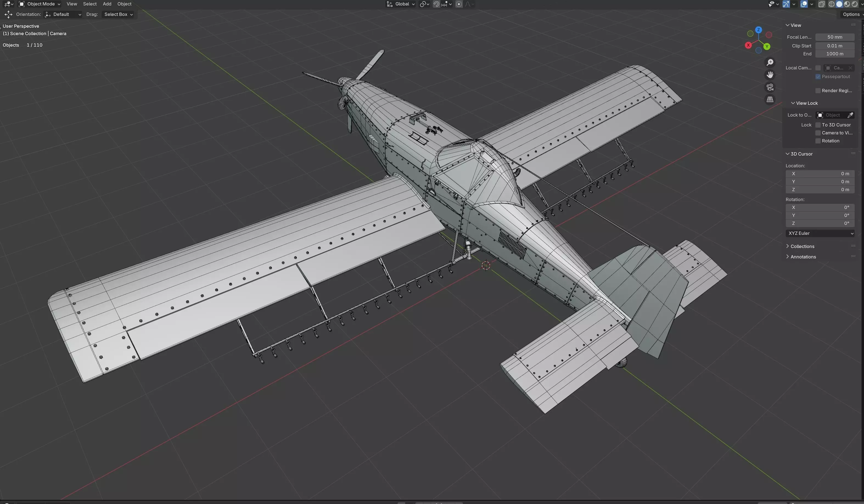Image resolution: width=864 pixels, height=504 pixels.
Task: Switch to rendered shading icon
Action: (855, 4)
